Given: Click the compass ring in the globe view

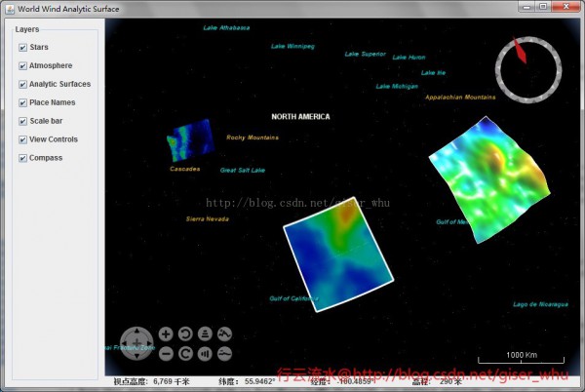Looking at the screenshot, I should click(528, 69).
